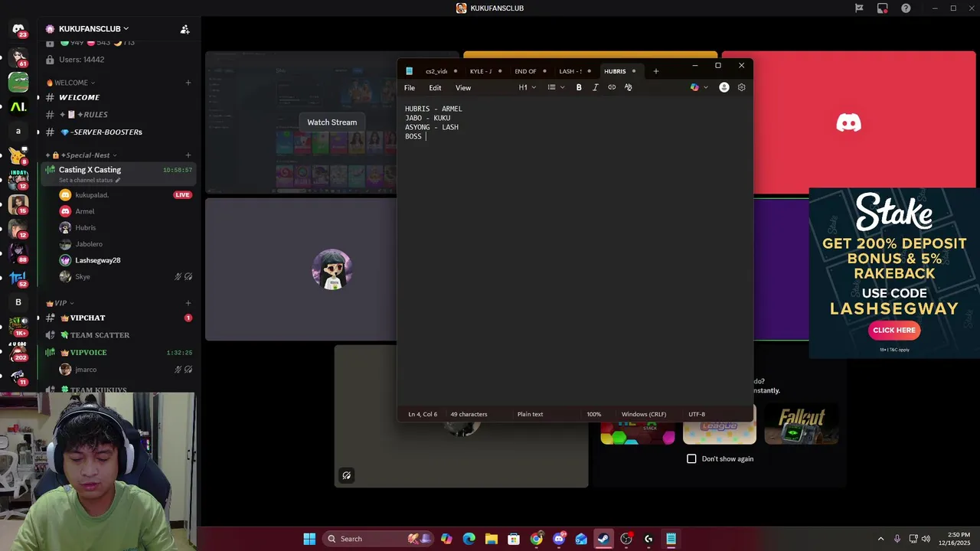Open the SERVER-BOOSTERs channel

point(119,132)
